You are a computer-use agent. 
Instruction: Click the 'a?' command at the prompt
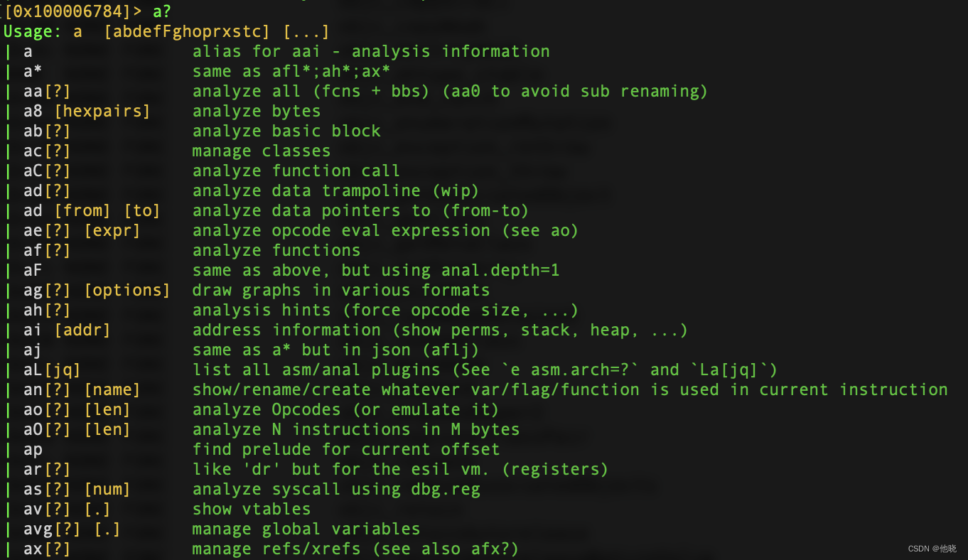pos(162,11)
